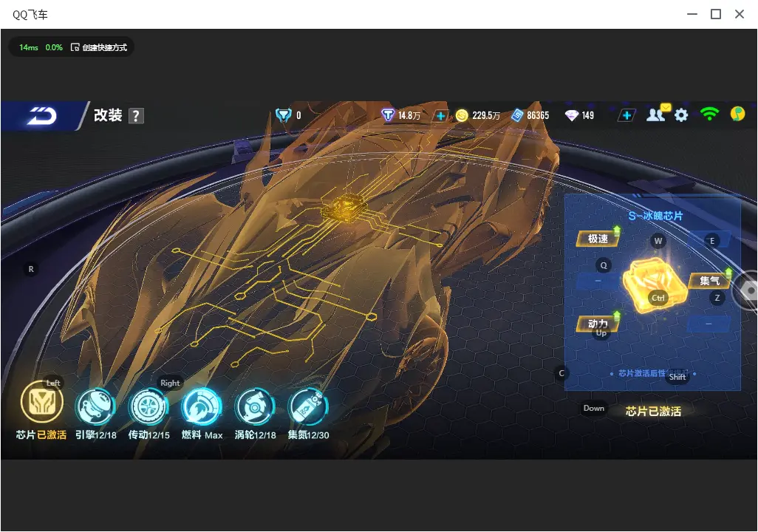Click the empty slot below the Q key

[598, 282]
